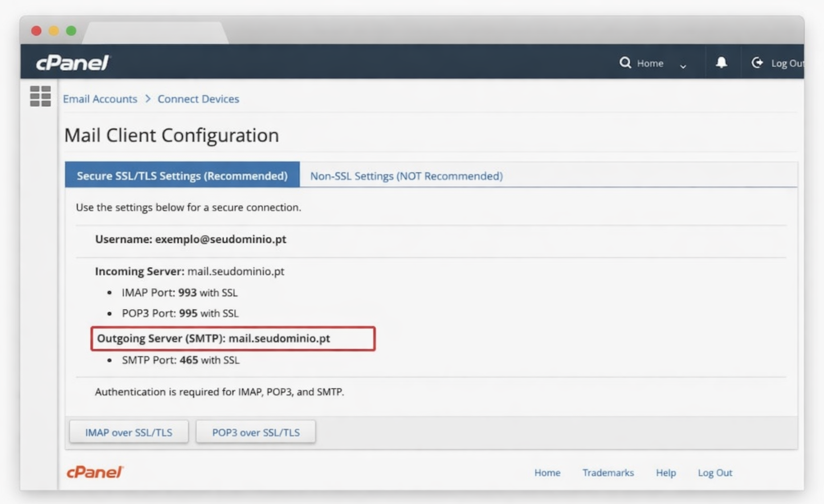The height and width of the screenshot is (504, 824).
Task: Click the logout arrow icon in header
Action: click(757, 63)
